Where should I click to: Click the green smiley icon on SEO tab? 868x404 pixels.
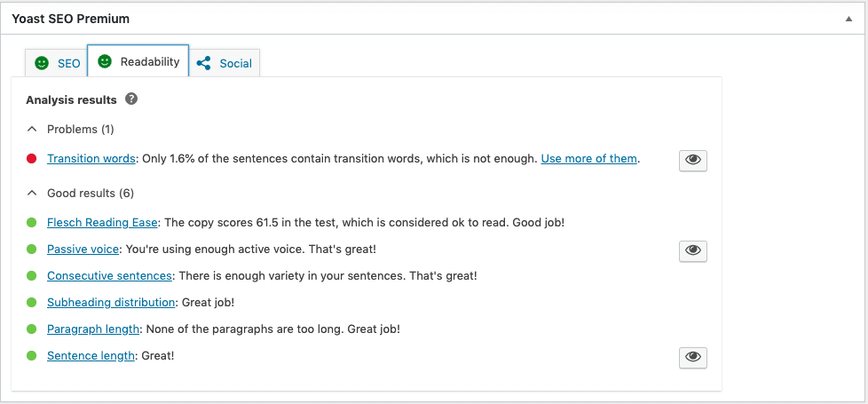(x=41, y=63)
